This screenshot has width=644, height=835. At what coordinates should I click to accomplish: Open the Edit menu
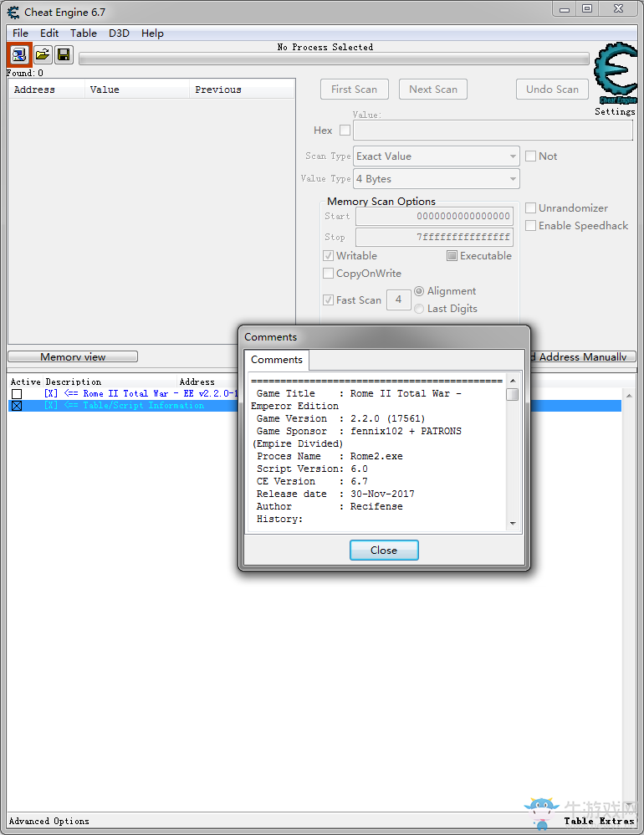pyautogui.click(x=49, y=33)
